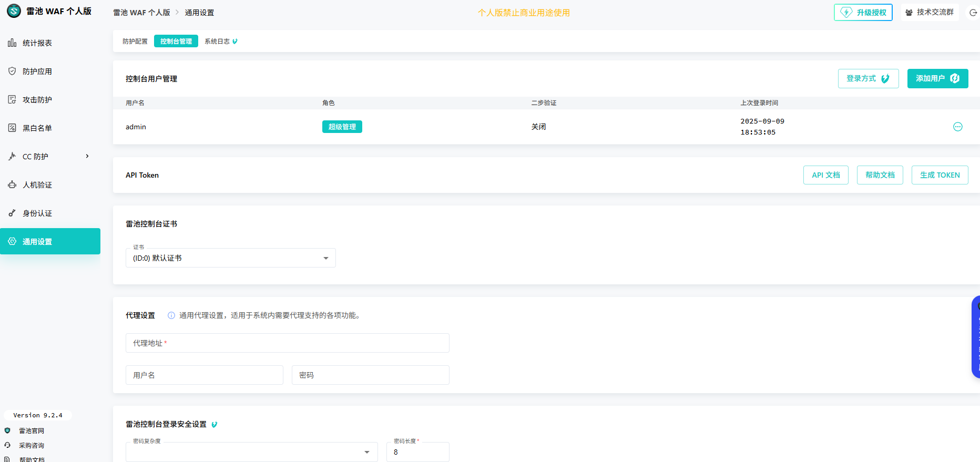Open the 帮助文档 button in API Token
The height and width of the screenshot is (462, 980).
coord(880,175)
